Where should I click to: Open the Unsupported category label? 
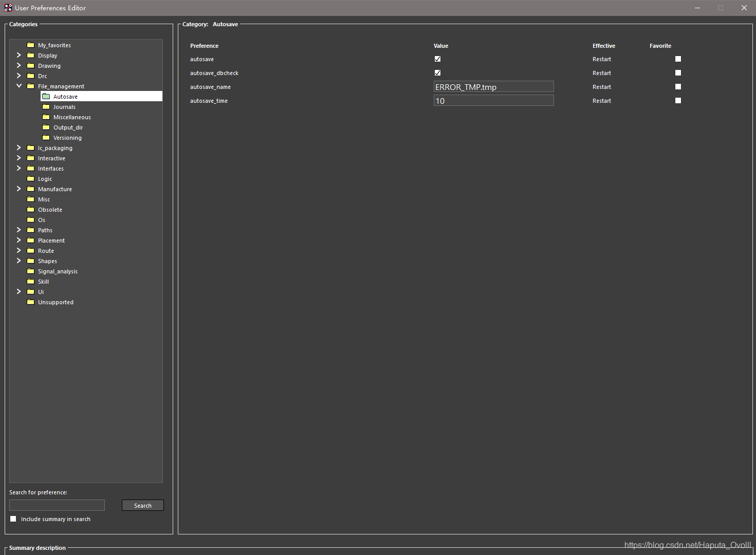56,302
